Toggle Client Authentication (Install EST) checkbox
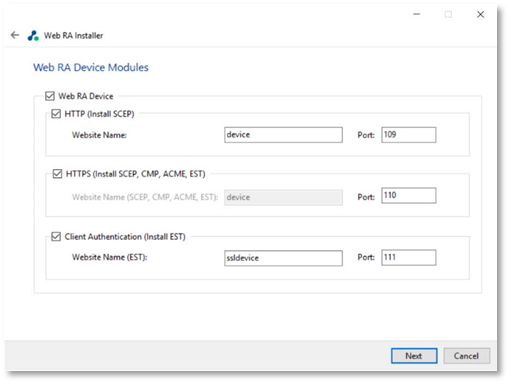This screenshot has height=383, width=509. pyautogui.click(x=56, y=237)
